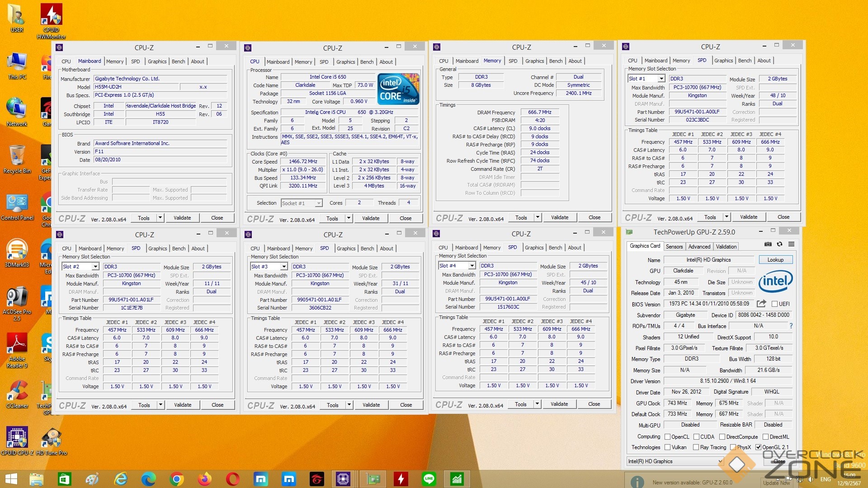Click the Bus Interface question mark

791,326
